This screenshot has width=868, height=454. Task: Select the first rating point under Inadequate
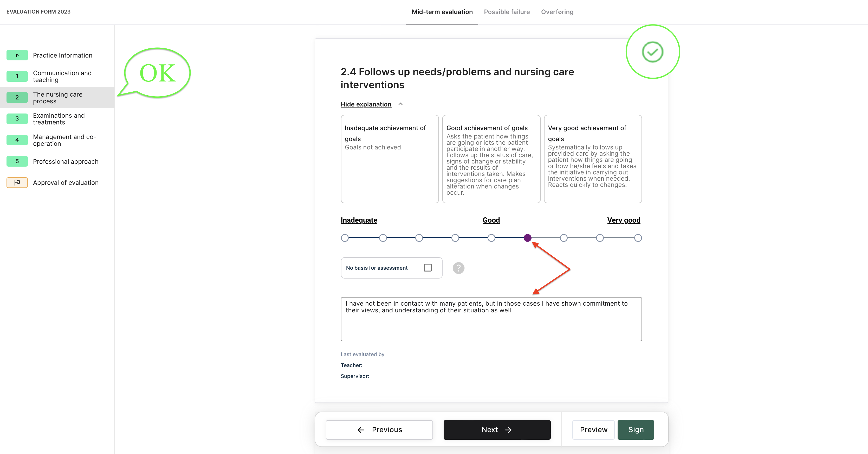click(x=344, y=238)
